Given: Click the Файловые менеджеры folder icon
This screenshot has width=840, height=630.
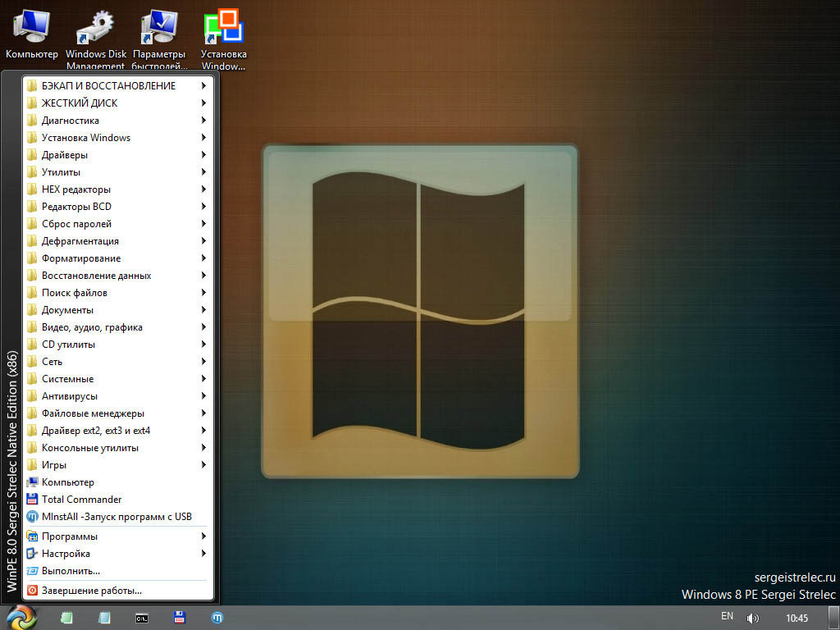Looking at the screenshot, I should coord(32,413).
